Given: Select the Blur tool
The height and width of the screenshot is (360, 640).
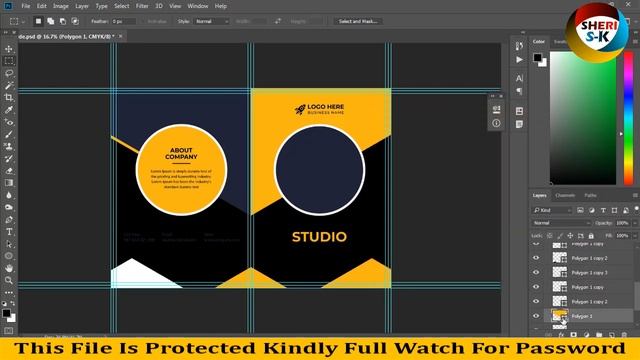Looking at the screenshot, I should [9, 195].
